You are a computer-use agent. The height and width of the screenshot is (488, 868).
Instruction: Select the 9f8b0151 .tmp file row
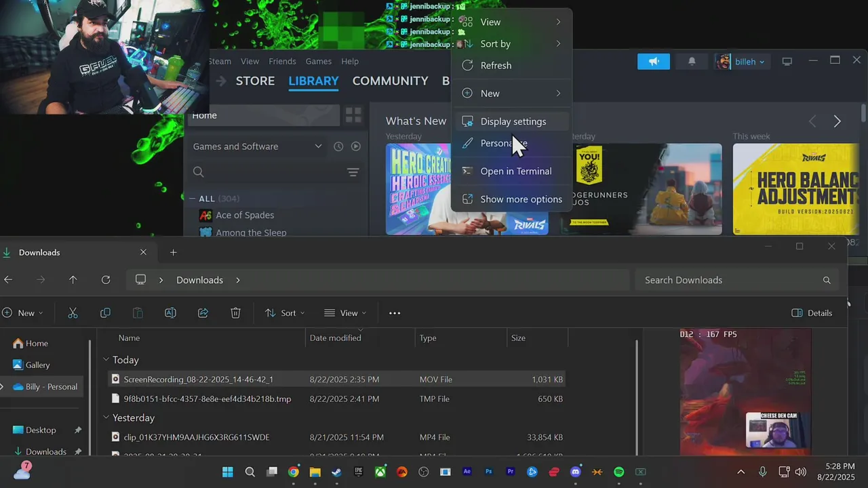click(x=337, y=399)
